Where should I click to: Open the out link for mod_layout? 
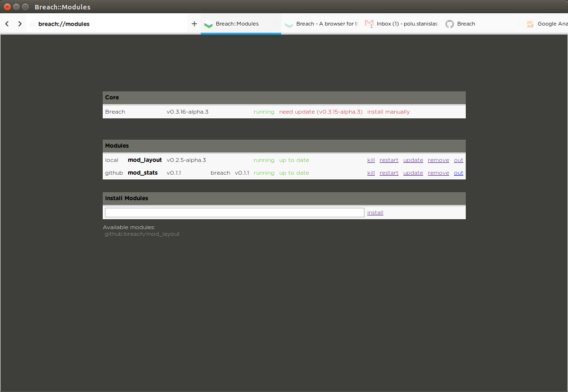click(x=459, y=160)
